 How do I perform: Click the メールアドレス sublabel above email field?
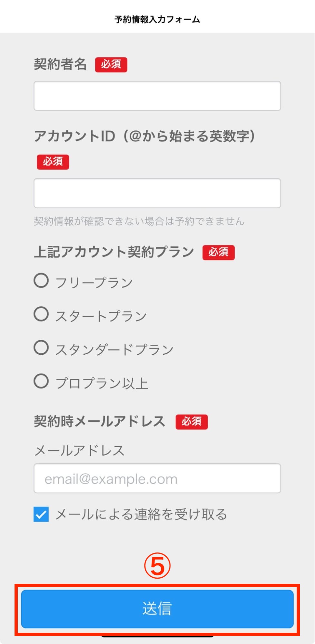coord(79,450)
